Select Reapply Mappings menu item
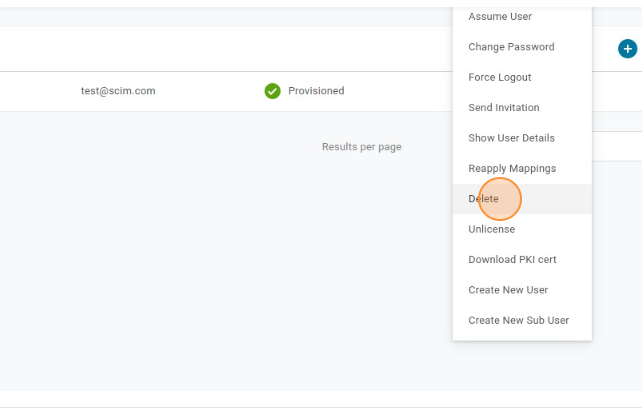The width and height of the screenshot is (642, 408). tap(522, 168)
